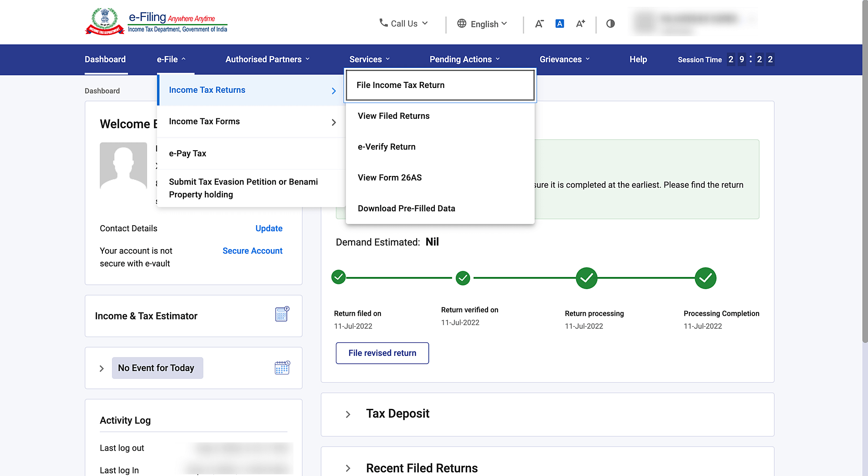This screenshot has width=868, height=476.
Task: Click the Return verified on green checkmark
Action: tap(463, 278)
